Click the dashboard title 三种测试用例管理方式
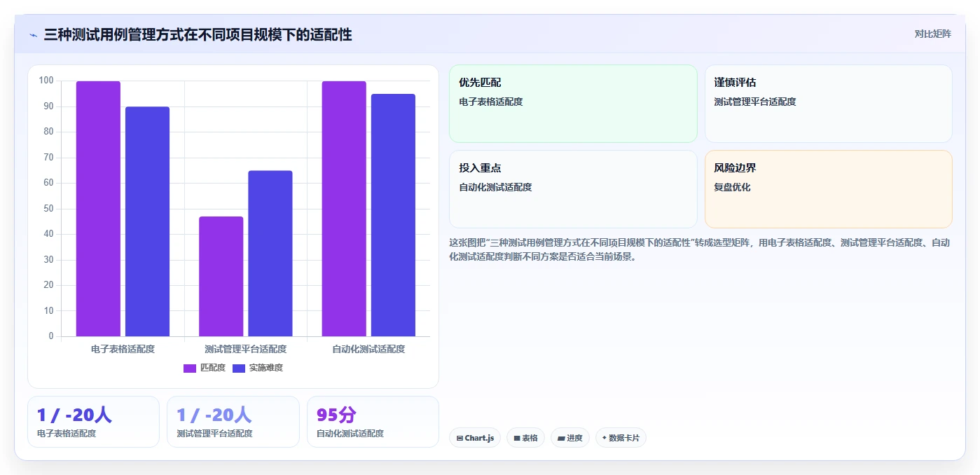This screenshot has height=475, width=980. click(x=198, y=35)
